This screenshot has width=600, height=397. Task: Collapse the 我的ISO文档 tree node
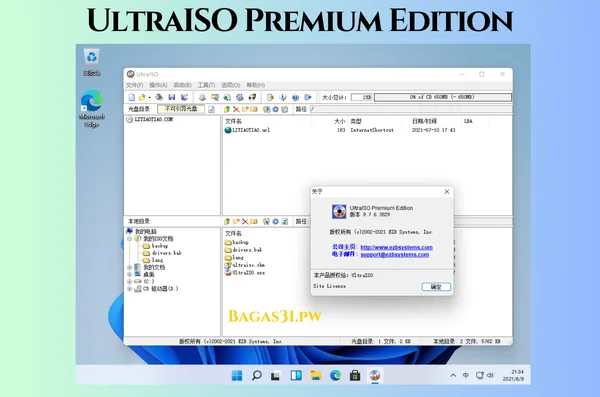point(130,239)
